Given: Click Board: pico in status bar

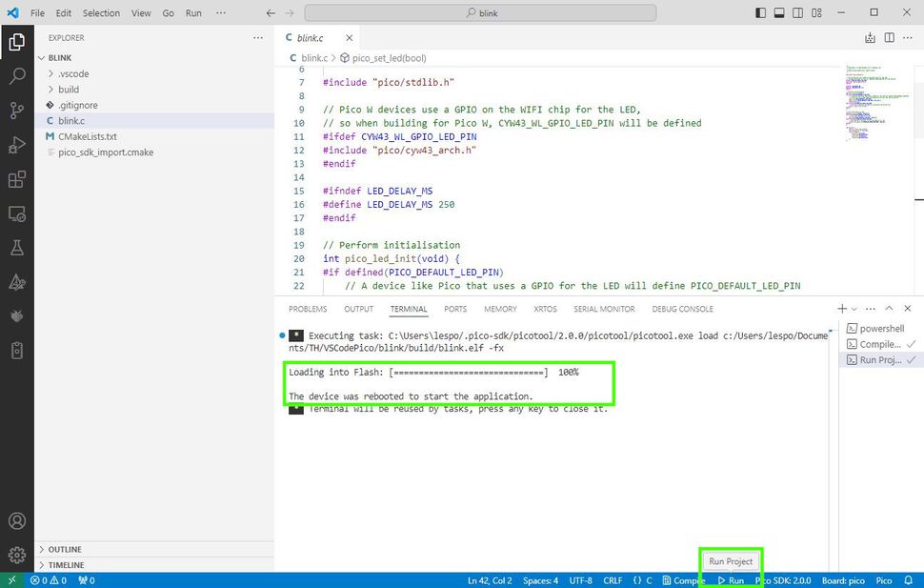Looking at the screenshot, I should tap(843, 580).
